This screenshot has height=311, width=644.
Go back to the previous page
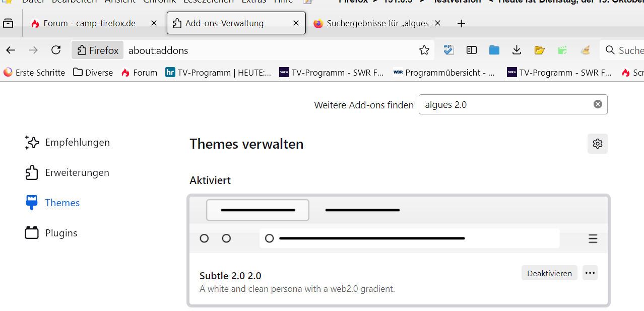11,50
